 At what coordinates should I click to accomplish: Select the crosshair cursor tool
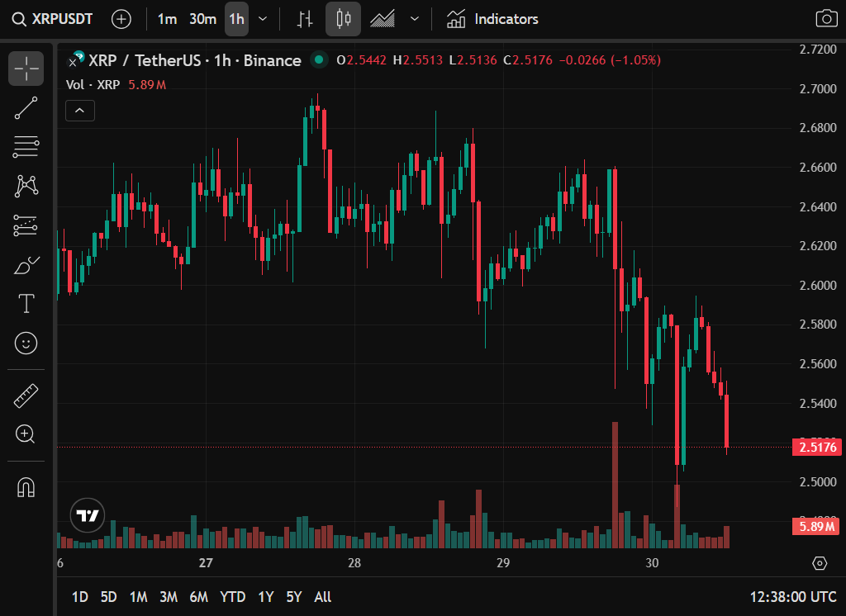[x=26, y=69]
